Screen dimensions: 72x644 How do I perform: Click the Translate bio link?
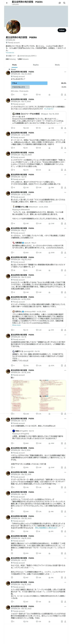coord(10,53)
